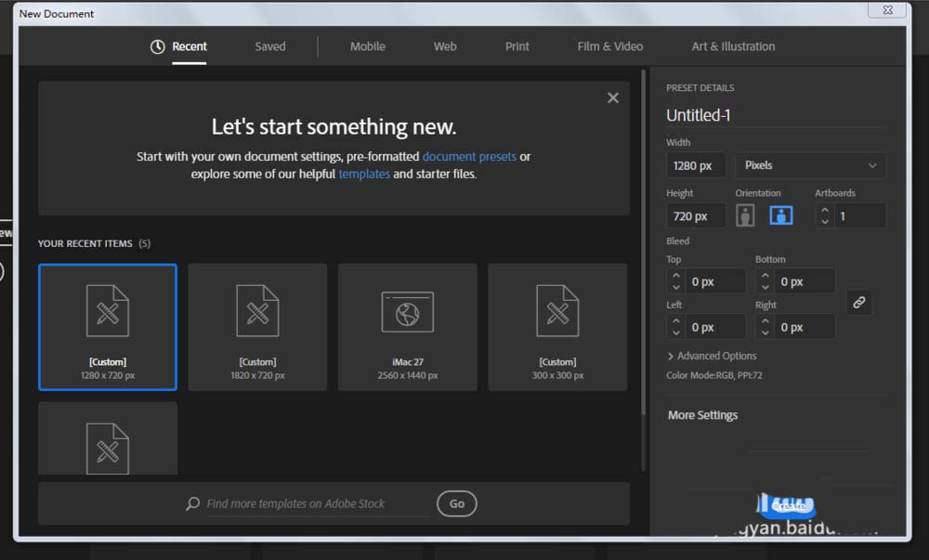Toggle the bleed link chain icon

858,303
